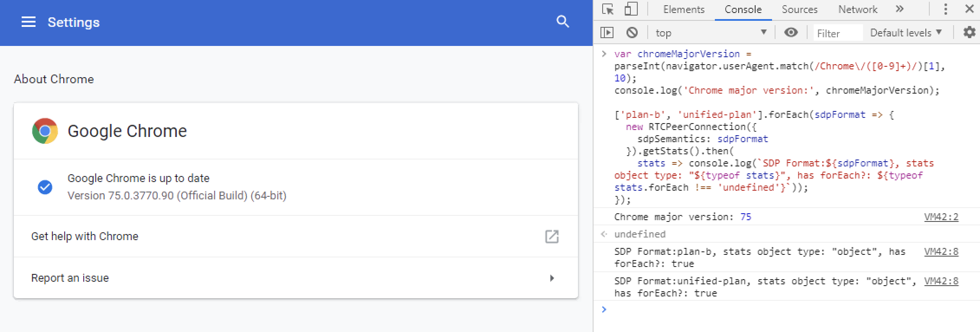
Task: Click the Get help with Chrome row
Action: coord(296,236)
